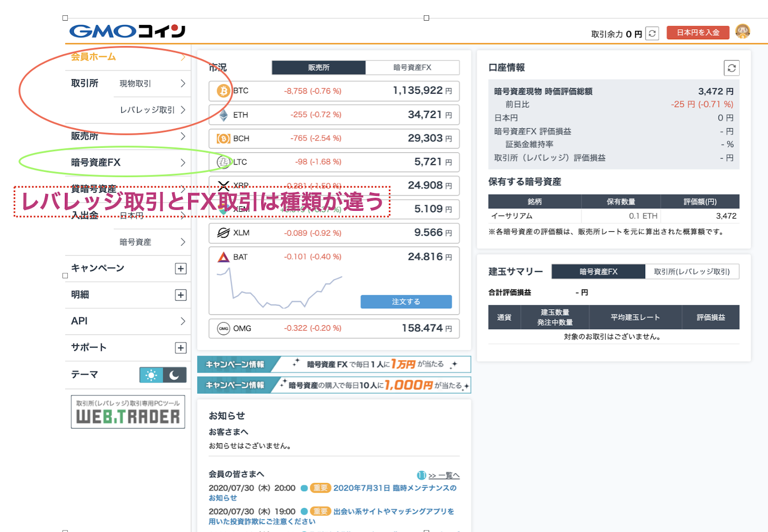
Task: Click the 評価額(円) column header
Action: [x=700, y=202]
